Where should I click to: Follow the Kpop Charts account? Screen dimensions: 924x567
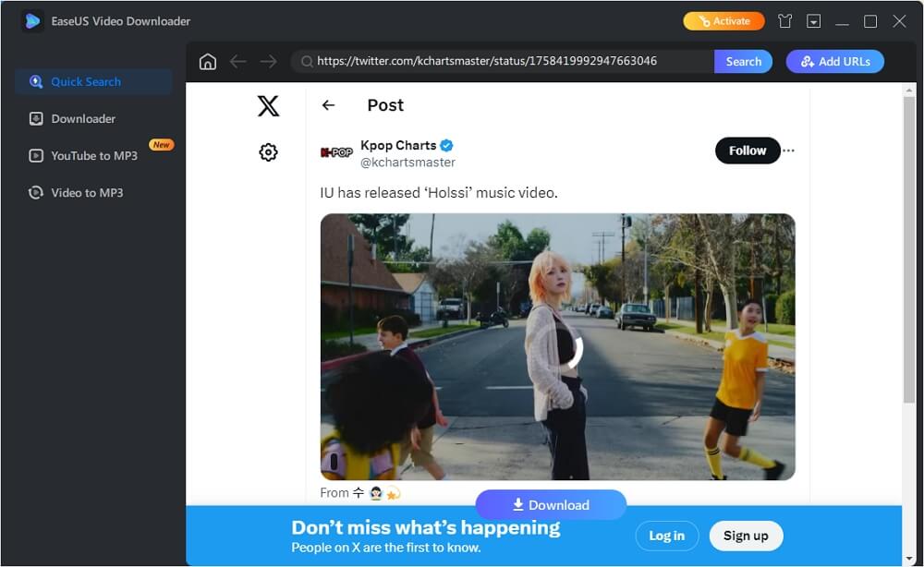tap(748, 151)
